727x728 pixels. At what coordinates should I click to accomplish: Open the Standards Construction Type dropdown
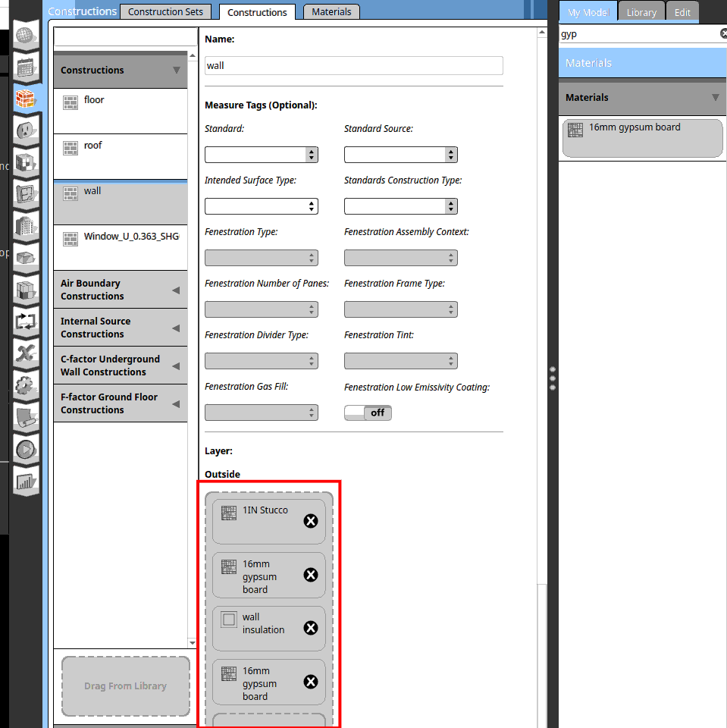coord(400,206)
